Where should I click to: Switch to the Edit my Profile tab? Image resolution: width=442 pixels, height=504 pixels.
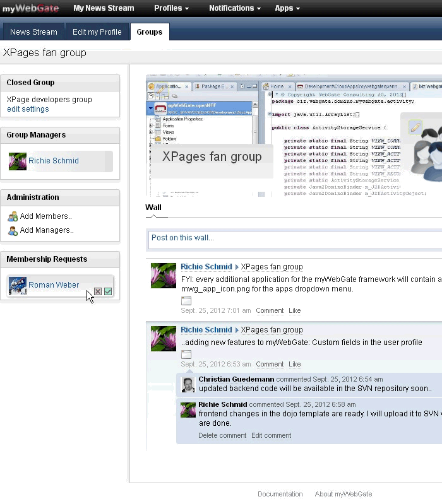(97, 32)
